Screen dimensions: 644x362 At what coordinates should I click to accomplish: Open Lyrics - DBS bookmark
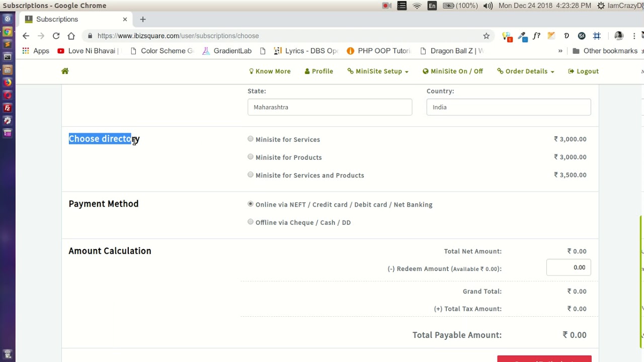point(306,51)
